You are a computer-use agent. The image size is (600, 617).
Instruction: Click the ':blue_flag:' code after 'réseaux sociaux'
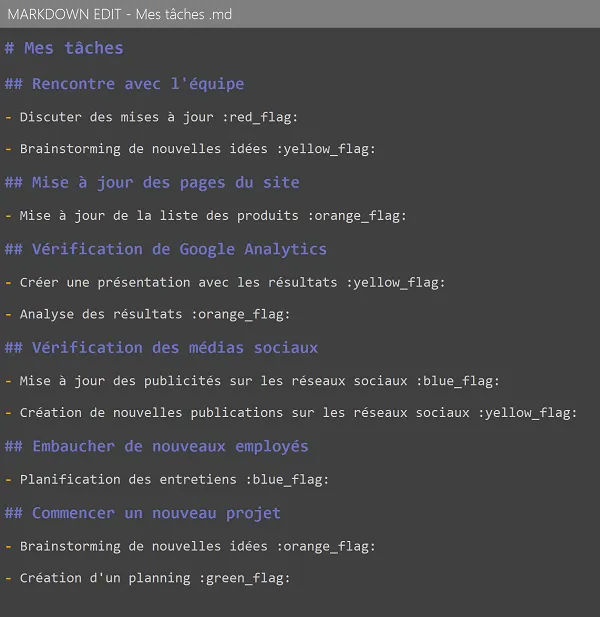458,381
